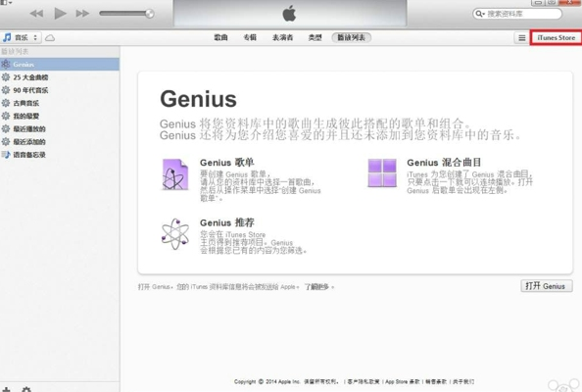Open the 音乐 library selector dropdown
The image size is (582, 392).
click(22, 37)
